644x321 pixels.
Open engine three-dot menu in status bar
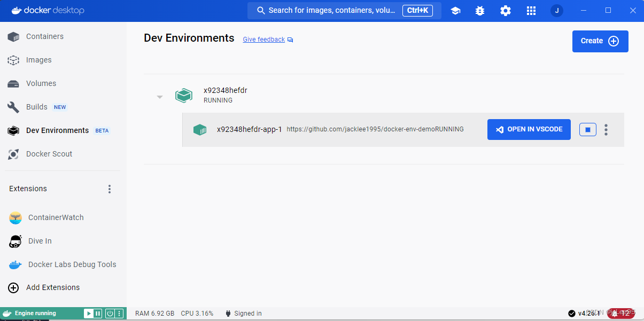coord(119,314)
